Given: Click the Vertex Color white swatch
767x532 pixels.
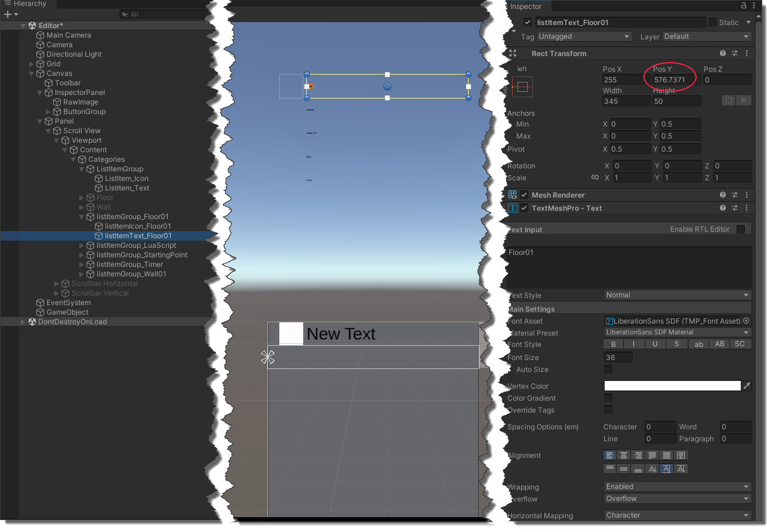Looking at the screenshot, I should [x=673, y=386].
